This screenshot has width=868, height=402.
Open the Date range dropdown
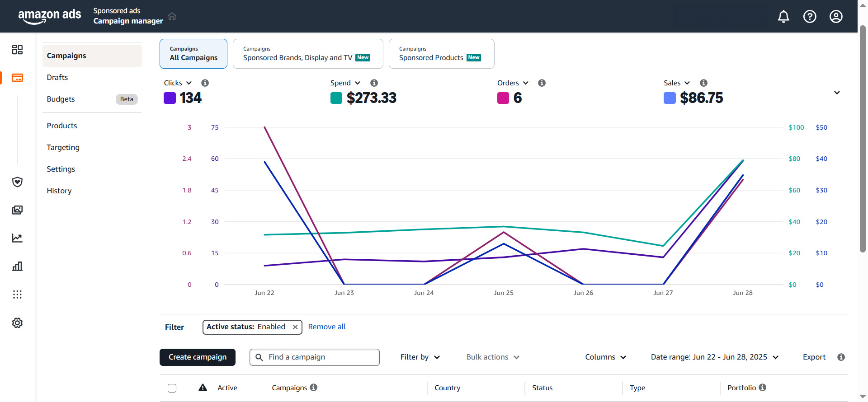pos(714,357)
